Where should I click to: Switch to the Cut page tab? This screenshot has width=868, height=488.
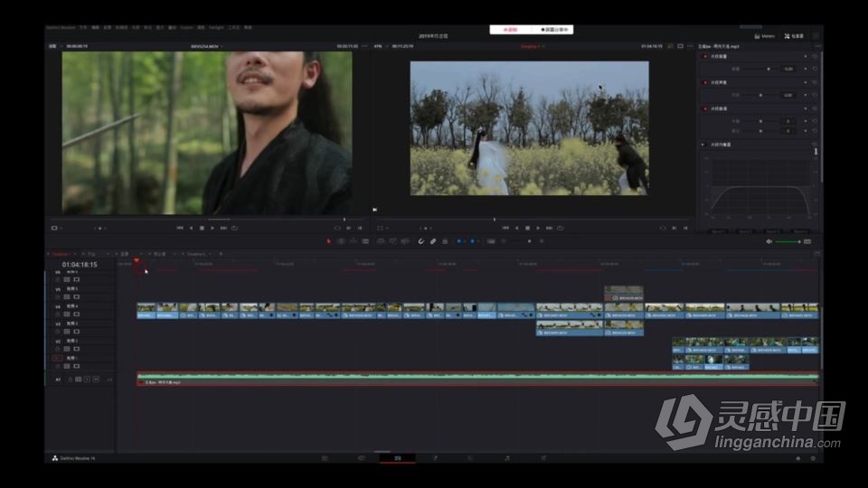click(362, 458)
